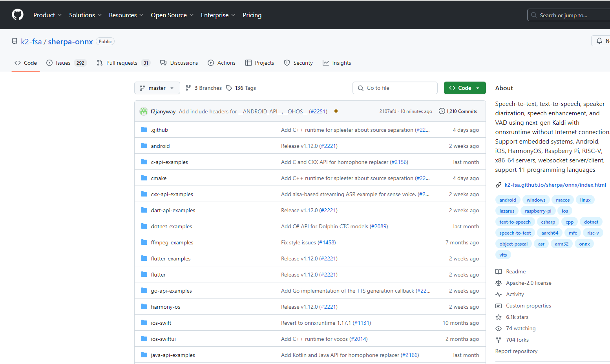The image size is (610, 364).
Task: Click the Readme book icon
Action: click(499, 271)
